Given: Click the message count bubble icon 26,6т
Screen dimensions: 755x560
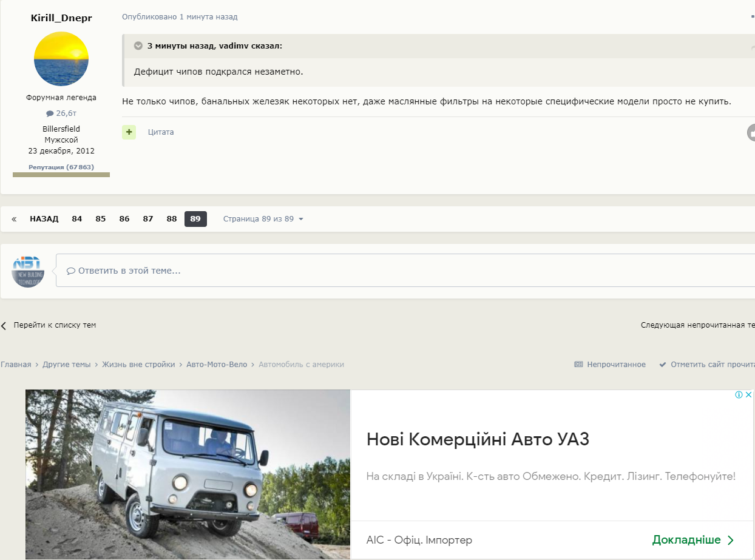Looking at the screenshot, I should (x=50, y=113).
